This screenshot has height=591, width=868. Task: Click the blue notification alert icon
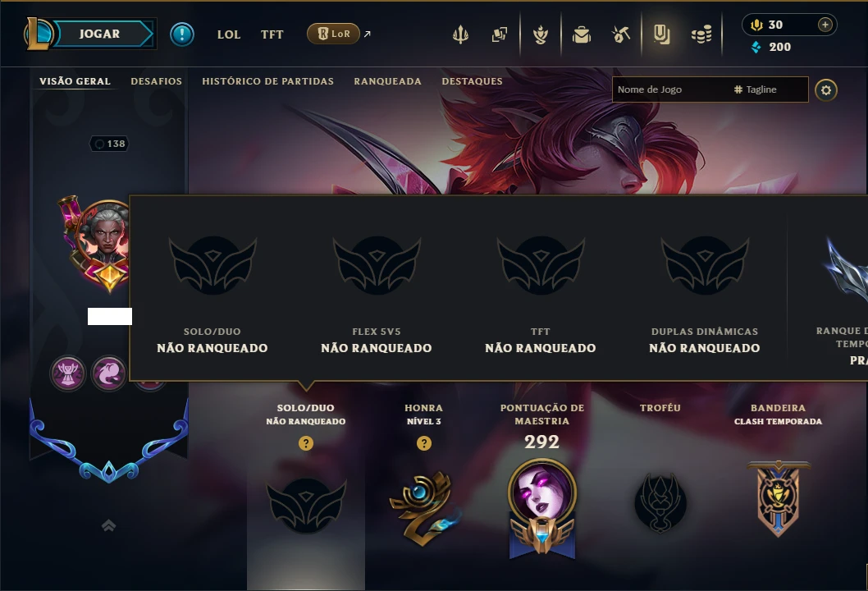(181, 34)
